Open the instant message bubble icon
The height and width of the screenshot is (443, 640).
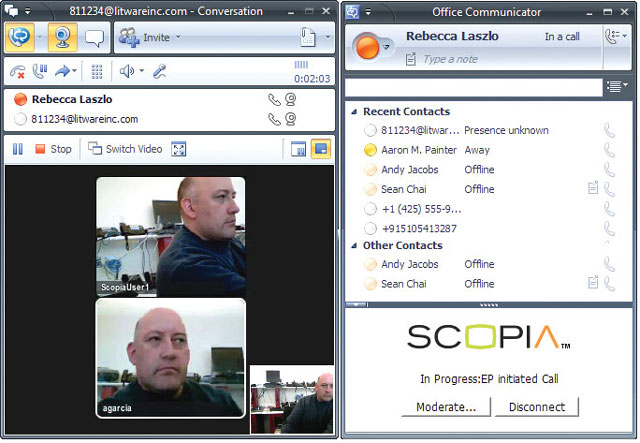click(94, 38)
